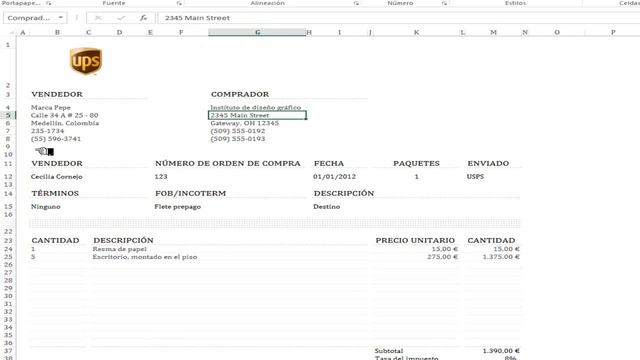Click the '2345 Main Street' cell
This screenshot has height=360, width=640.
point(257,116)
